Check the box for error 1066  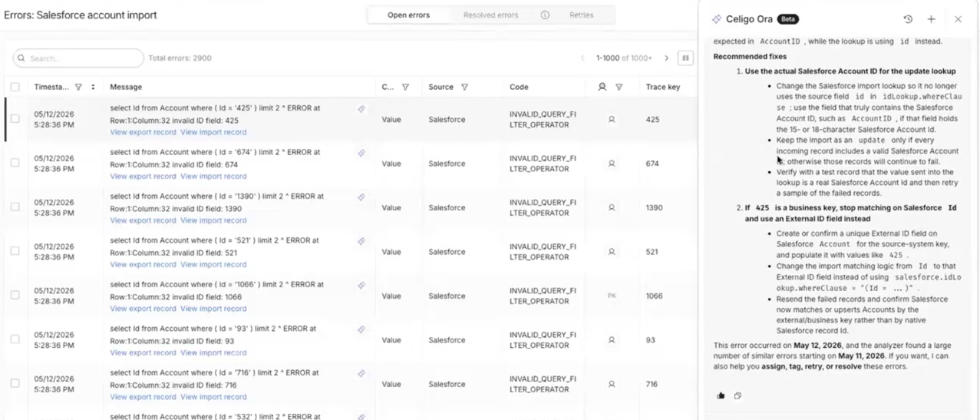(x=15, y=295)
